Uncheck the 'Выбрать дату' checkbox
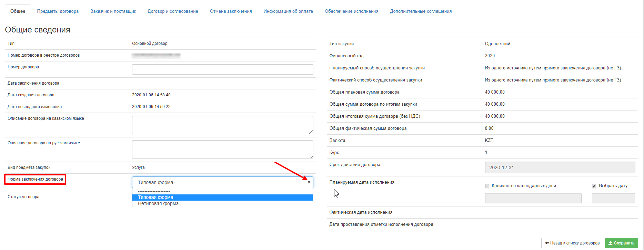The height and width of the screenshot is (250, 644). point(594,186)
